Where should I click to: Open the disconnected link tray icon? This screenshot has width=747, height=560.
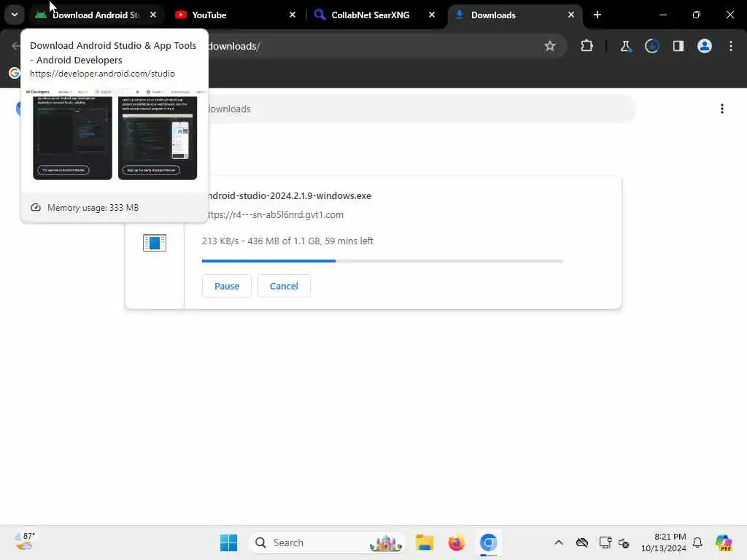624,542
